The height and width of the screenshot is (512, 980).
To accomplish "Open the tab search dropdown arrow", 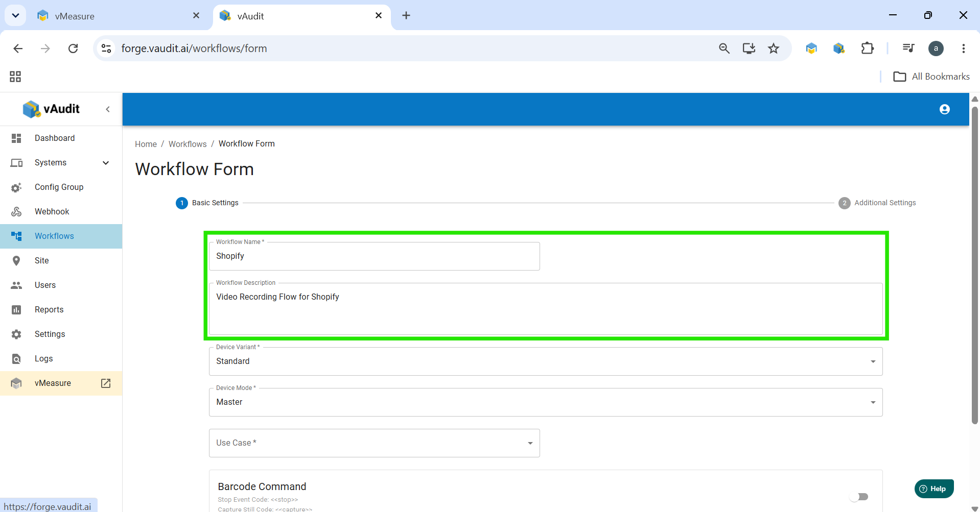I will coord(15,16).
